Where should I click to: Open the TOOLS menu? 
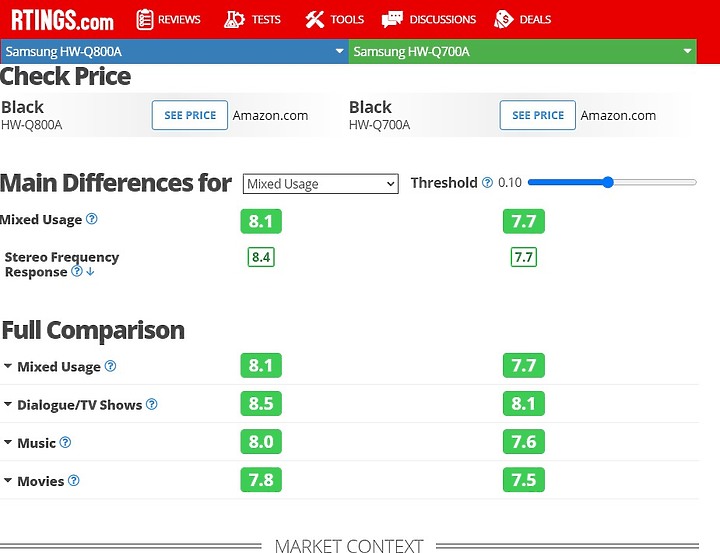click(x=347, y=20)
